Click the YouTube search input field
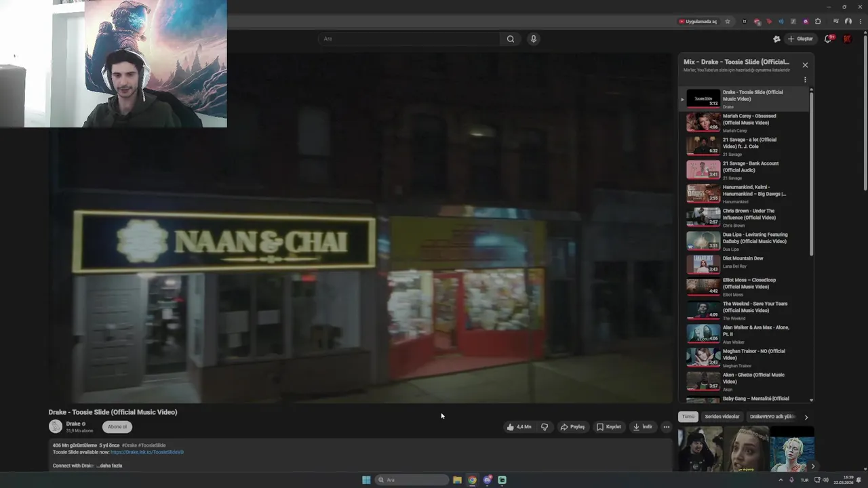Image resolution: width=868 pixels, height=488 pixels. pos(410,39)
